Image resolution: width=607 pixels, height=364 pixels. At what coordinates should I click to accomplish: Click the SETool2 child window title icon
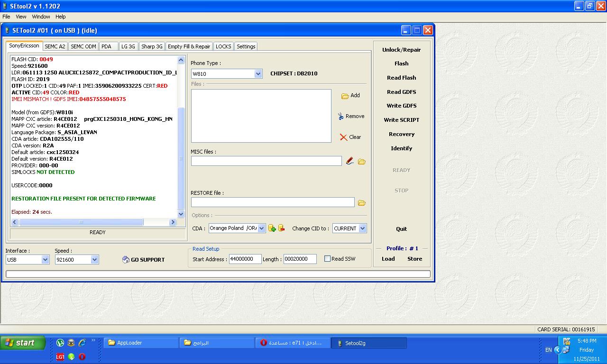pos(8,30)
